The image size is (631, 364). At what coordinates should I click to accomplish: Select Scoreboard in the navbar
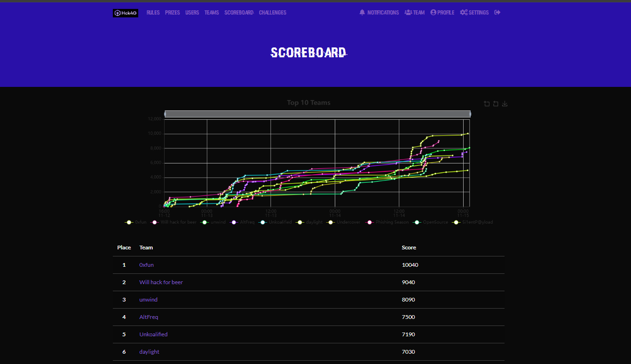(x=239, y=13)
